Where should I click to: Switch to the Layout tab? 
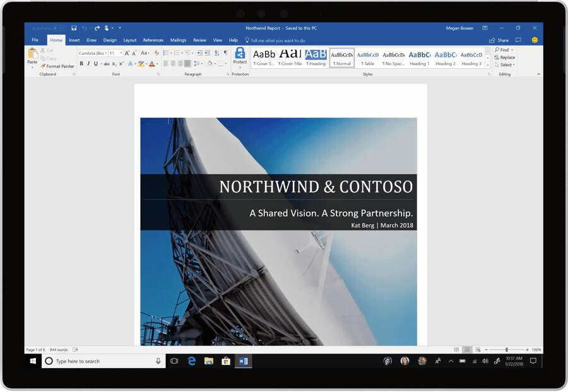(129, 40)
